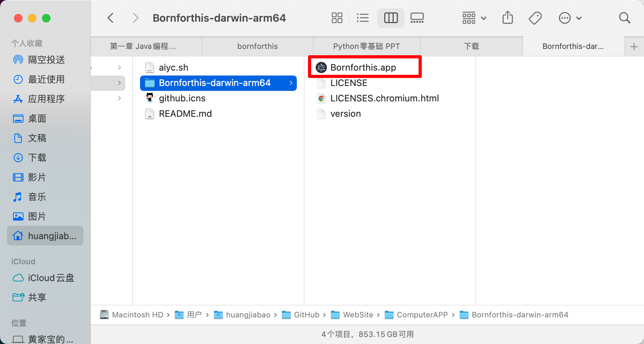Click the top chevron in the leftmost column

119,67
